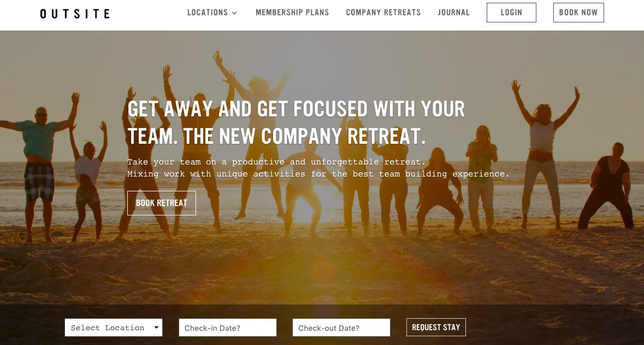Click the Request Stay button
This screenshot has width=644, height=345.
pyautogui.click(x=436, y=327)
